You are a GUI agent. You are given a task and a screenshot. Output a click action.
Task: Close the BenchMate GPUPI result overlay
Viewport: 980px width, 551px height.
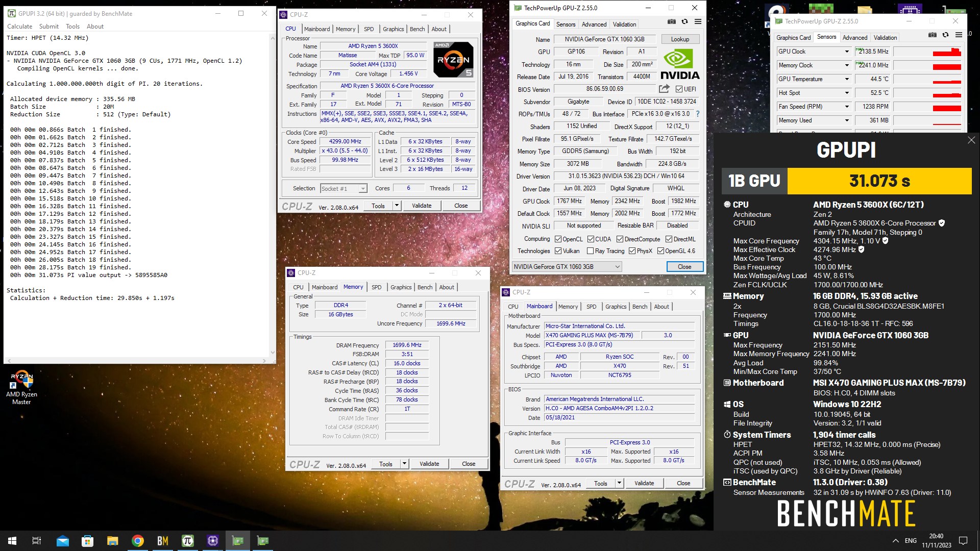pos(971,140)
